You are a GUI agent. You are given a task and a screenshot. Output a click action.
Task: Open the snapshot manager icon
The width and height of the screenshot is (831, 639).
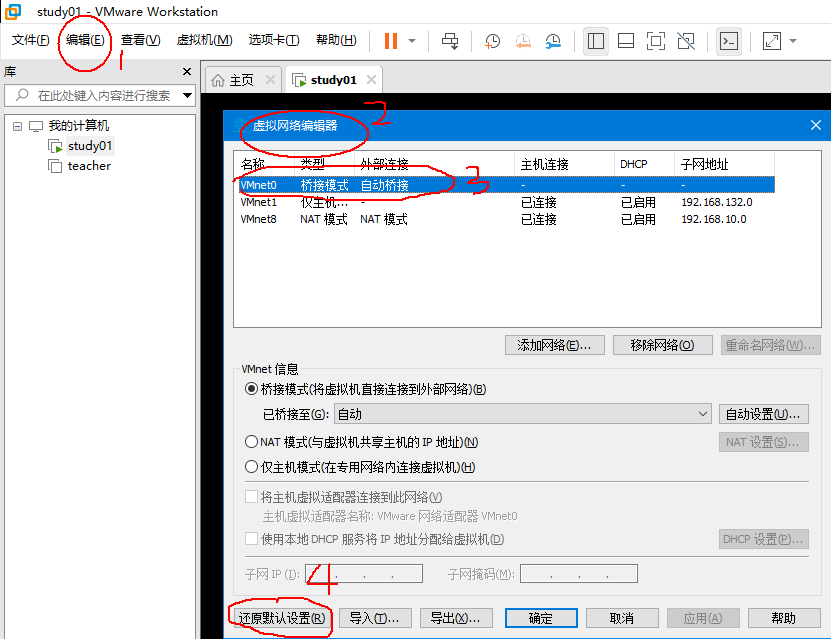553,41
